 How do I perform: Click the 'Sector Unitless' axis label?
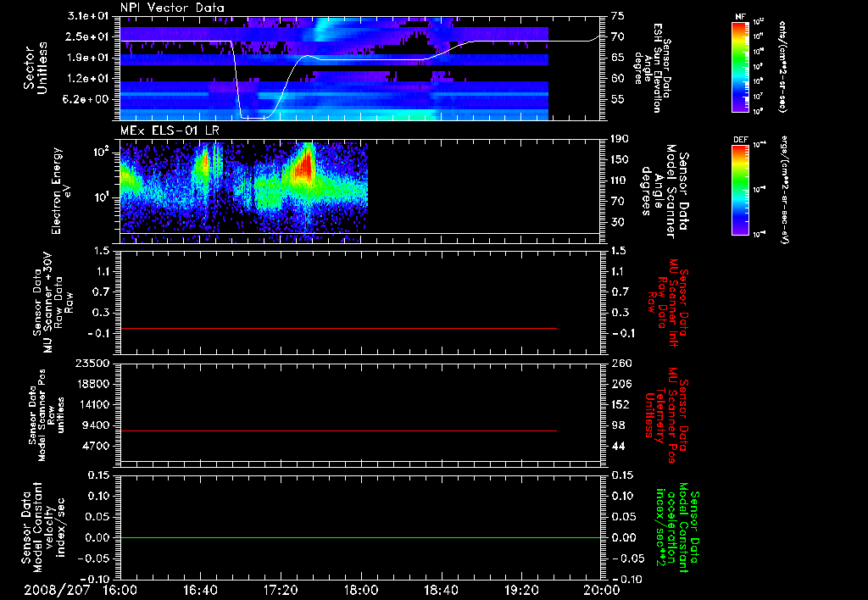pyautogui.click(x=35, y=68)
